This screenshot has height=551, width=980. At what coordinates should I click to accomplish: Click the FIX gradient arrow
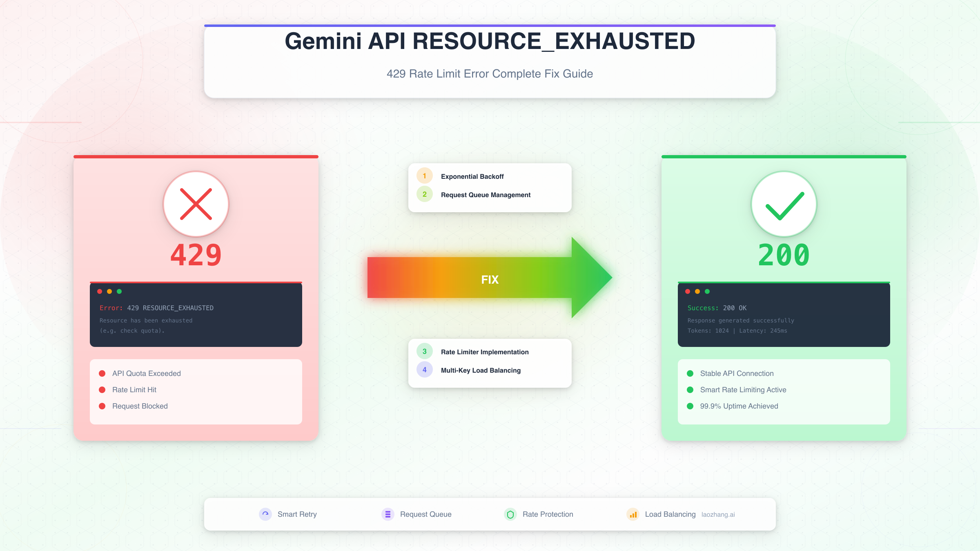[490, 279]
